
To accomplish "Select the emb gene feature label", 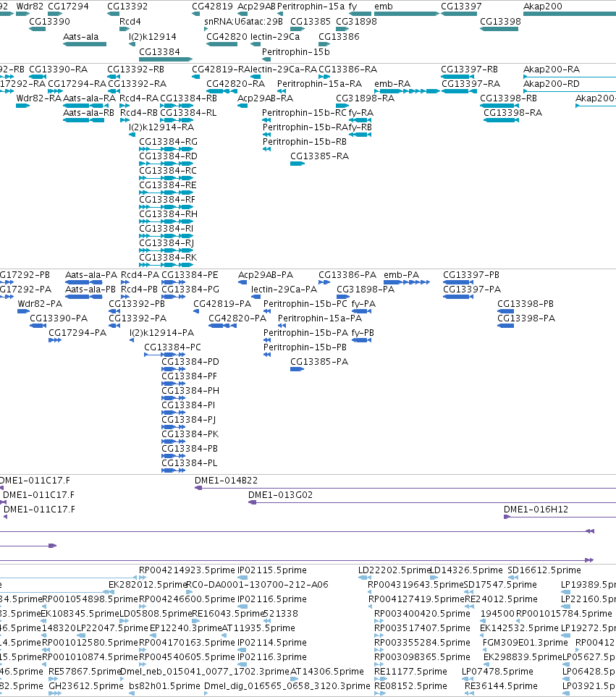I will click(384, 7).
